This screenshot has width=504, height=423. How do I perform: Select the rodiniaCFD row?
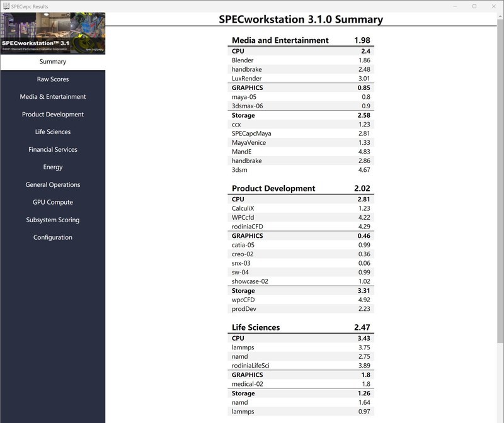[x=301, y=227]
